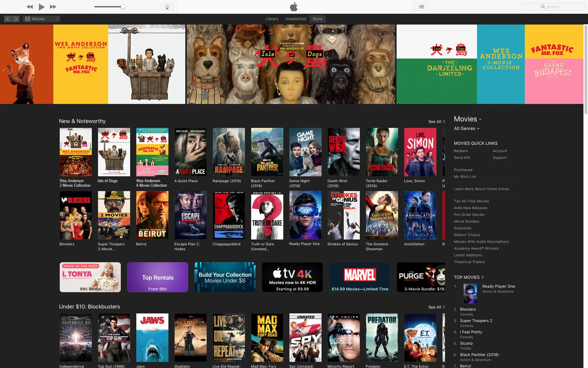This screenshot has width=588, height=368.
Task: Open the Marvel $14.99 Movies tile
Action: click(x=360, y=277)
